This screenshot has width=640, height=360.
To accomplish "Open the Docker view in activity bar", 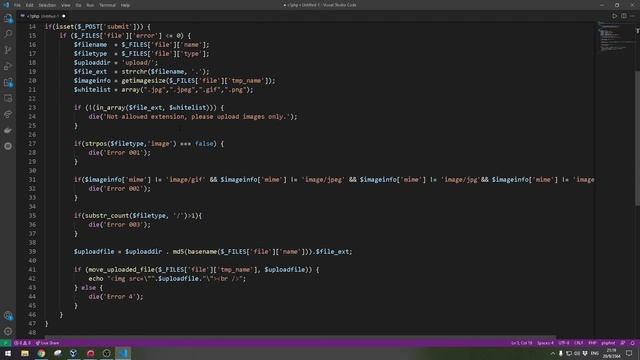I will pyautogui.click(x=8, y=130).
